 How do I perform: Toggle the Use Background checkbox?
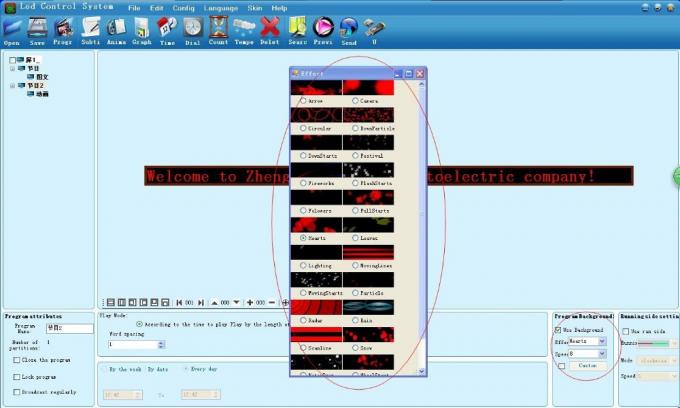coord(558,330)
